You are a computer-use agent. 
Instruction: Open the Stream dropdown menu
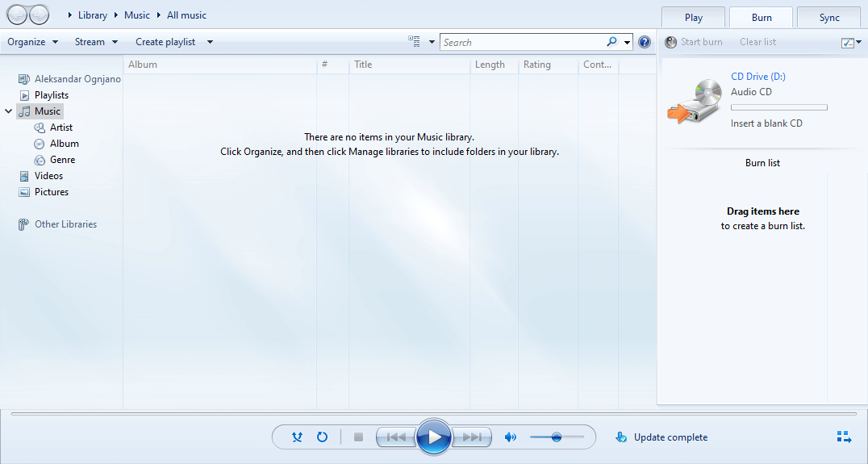coord(96,42)
